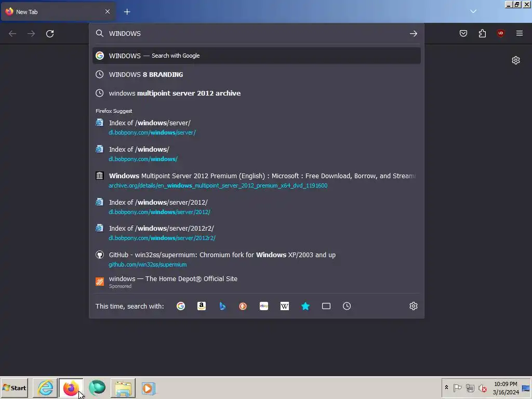Open a new tab with plus button
This screenshot has height=399, width=532.
click(127, 11)
